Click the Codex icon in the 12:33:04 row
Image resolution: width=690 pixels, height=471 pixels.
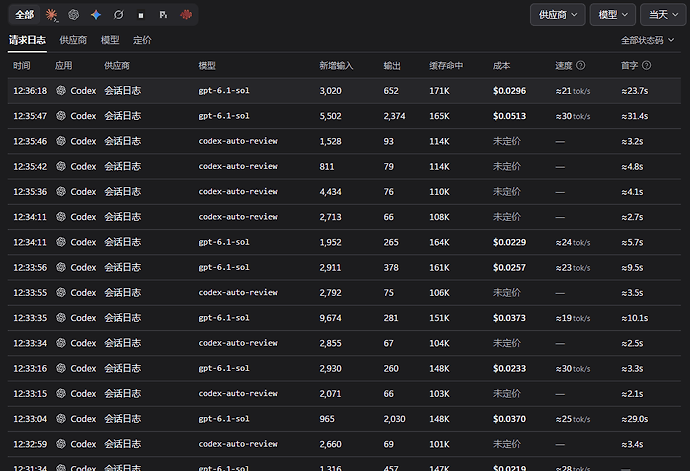(61, 419)
